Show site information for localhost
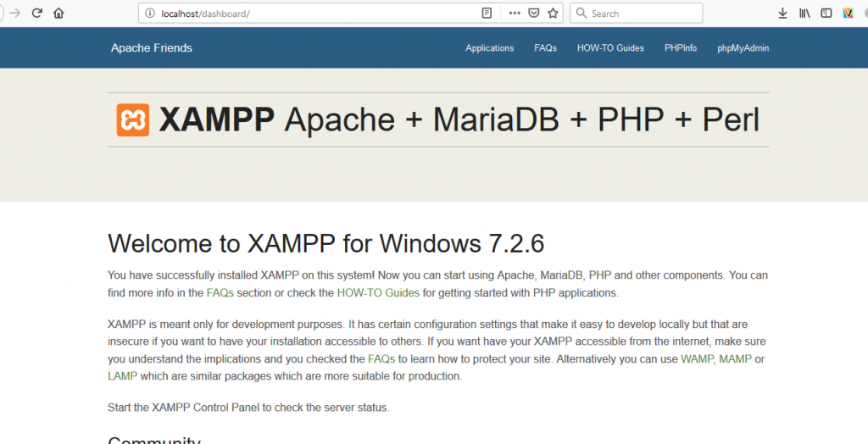 click(149, 14)
